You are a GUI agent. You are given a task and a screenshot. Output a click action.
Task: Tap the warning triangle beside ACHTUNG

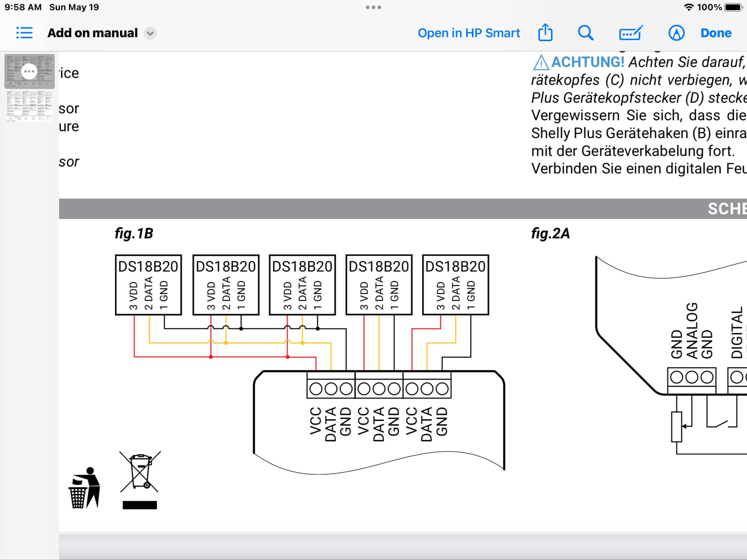point(541,63)
